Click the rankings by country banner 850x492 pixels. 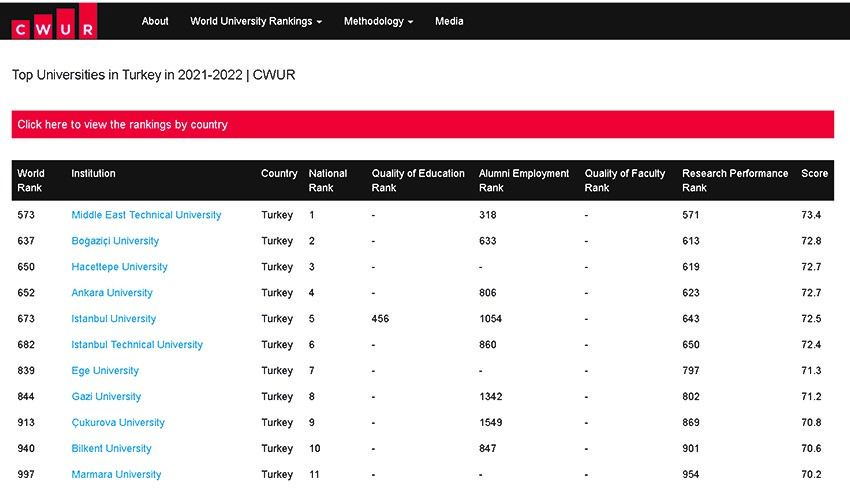point(423,125)
